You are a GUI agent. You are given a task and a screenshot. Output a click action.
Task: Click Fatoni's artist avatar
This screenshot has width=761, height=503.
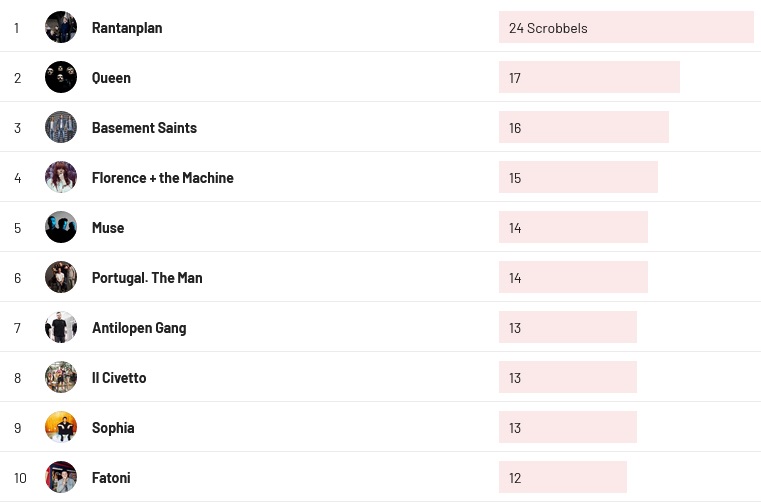pyautogui.click(x=61, y=477)
